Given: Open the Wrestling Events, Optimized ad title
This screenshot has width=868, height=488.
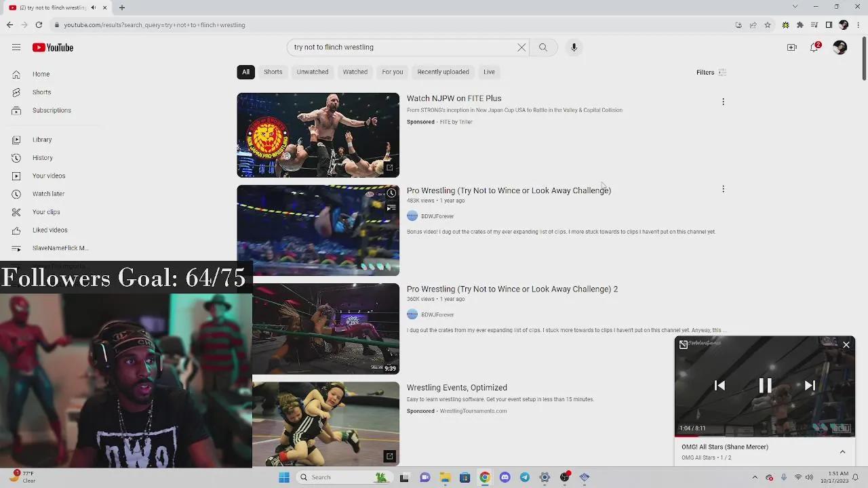Looking at the screenshot, I should (457, 388).
